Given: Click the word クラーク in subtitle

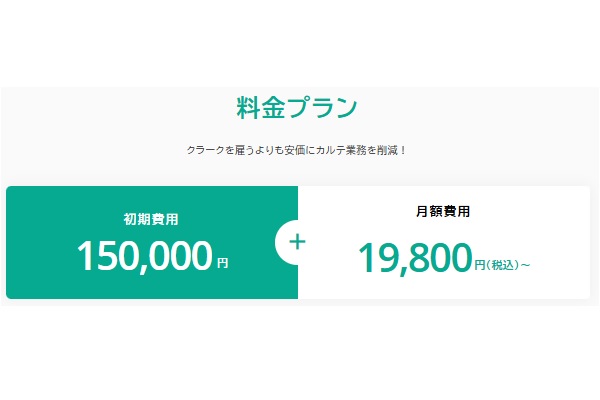Looking at the screenshot, I should pyautogui.click(x=204, y=149).
